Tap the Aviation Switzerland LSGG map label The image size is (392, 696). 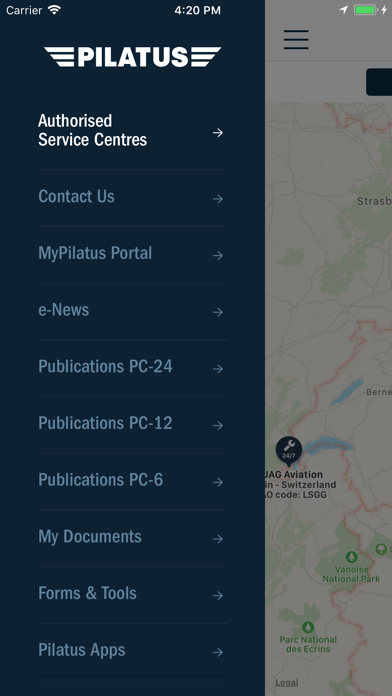300,484
